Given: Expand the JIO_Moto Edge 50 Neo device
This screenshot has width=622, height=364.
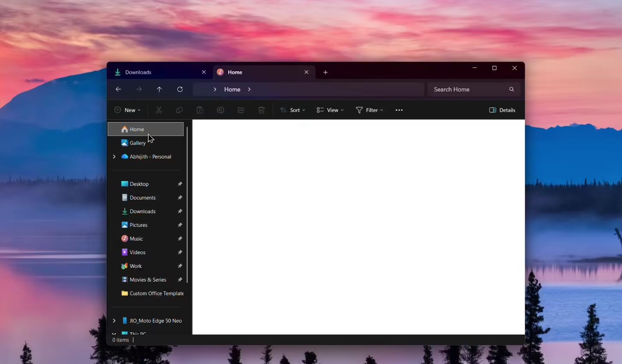Looking at the screenshot, I should coord(114,320).
